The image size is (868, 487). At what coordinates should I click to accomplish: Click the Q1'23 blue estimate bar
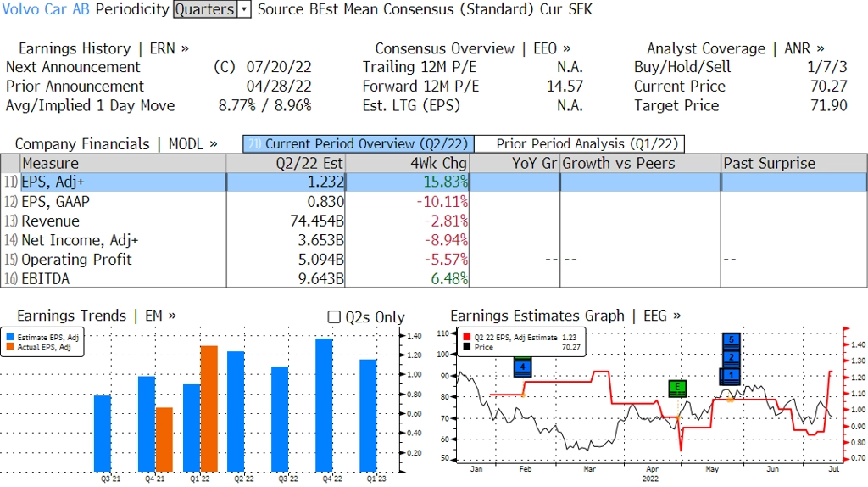[368, 416]
